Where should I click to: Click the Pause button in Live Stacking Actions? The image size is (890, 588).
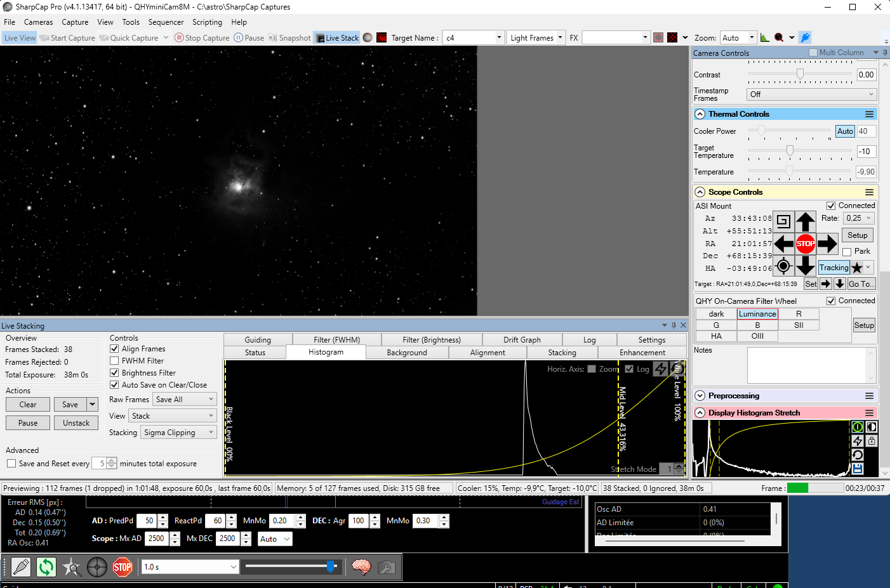28,423
